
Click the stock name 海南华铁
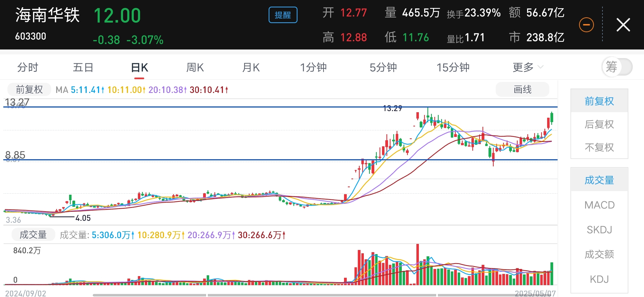47,15
